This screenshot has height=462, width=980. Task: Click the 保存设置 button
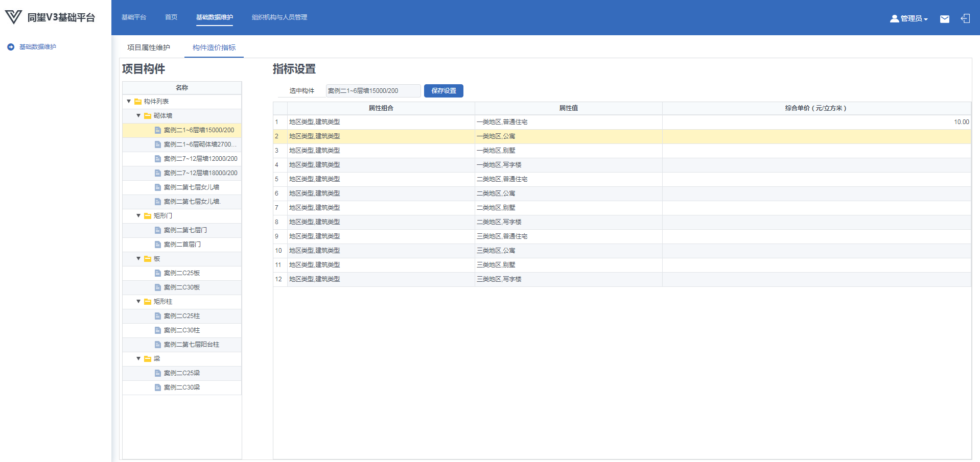[444, 91]
